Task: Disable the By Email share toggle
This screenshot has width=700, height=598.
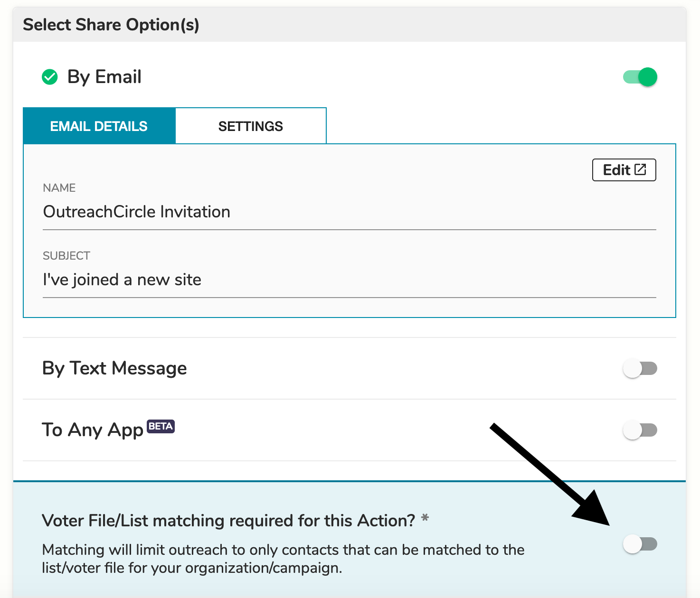Action: point(640,77)
